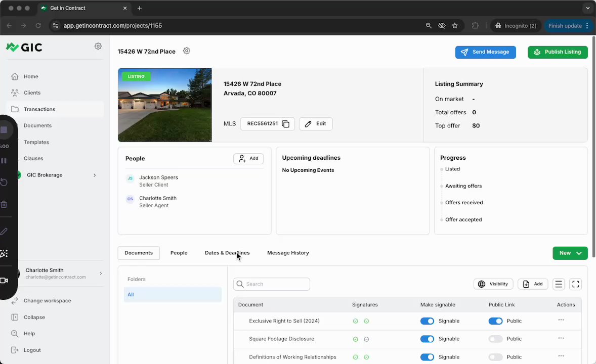Open a new browser tab
Image resolution: width=596 pixels, height=364 pixels.
click(140, 8)
